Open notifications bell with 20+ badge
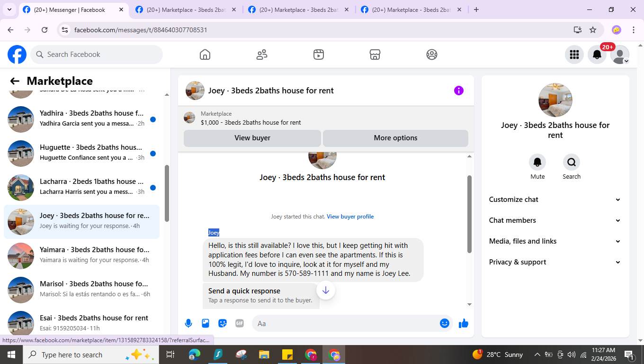The image size is (644, 364). click(x=597, y=55)
